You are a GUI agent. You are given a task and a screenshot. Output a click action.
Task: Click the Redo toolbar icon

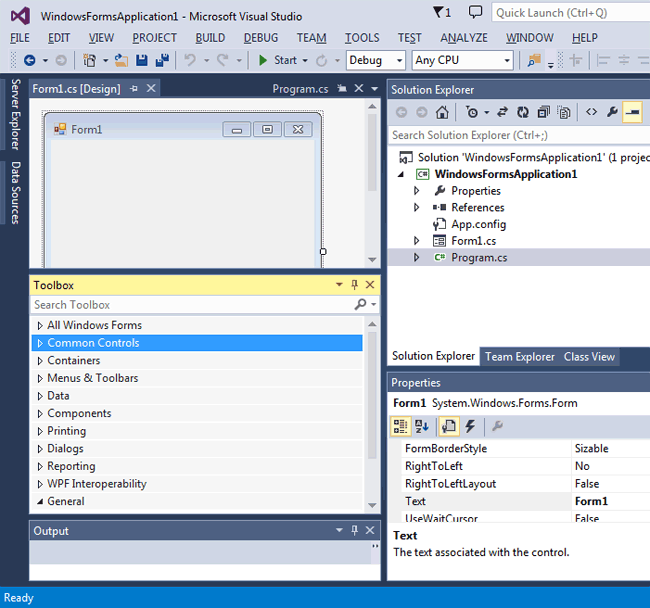pos(223,61)
